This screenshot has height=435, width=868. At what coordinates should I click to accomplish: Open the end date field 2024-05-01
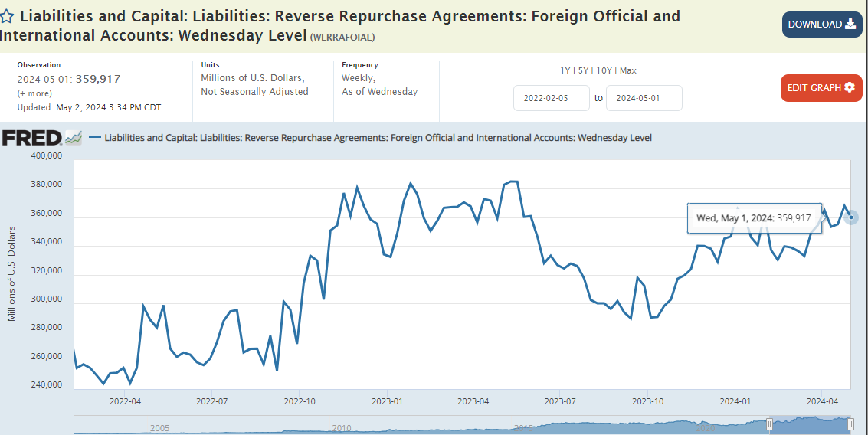pyautogui.click(x=644, y=98)
